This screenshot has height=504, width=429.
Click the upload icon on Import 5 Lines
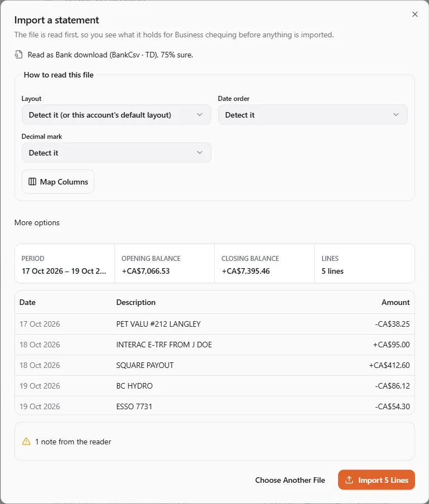[349, 480]
